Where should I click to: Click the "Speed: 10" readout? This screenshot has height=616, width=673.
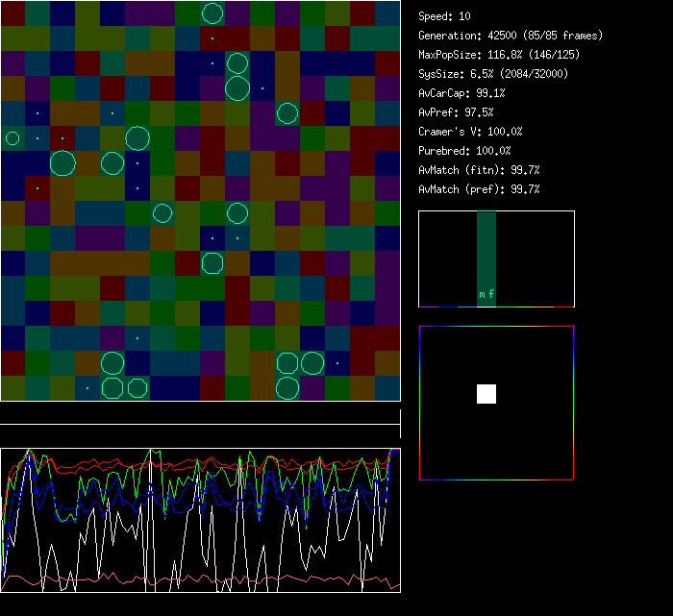pyautogui.click(x=445, y=16)
